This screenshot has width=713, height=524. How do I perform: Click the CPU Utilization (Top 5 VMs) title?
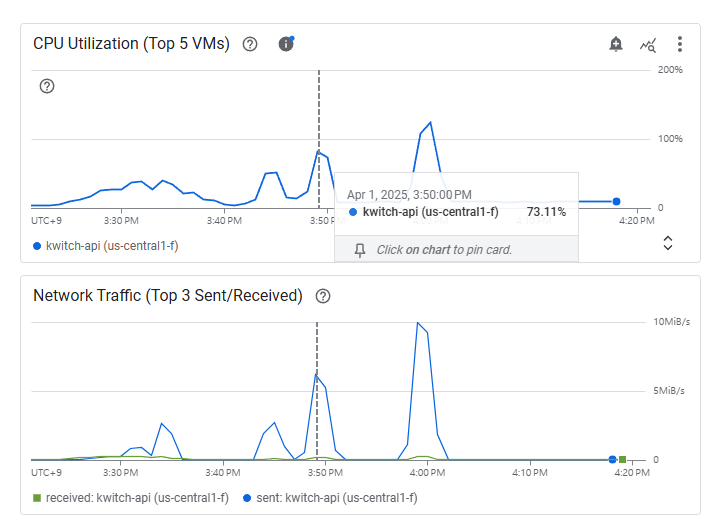coord(131,44)
